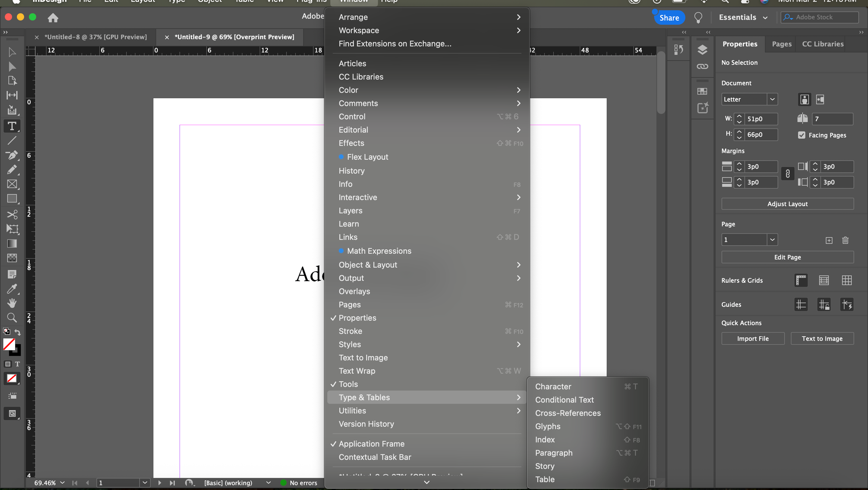Open the Letter page size dropdown
The image size is (868, 490).
tap(772, 99)
